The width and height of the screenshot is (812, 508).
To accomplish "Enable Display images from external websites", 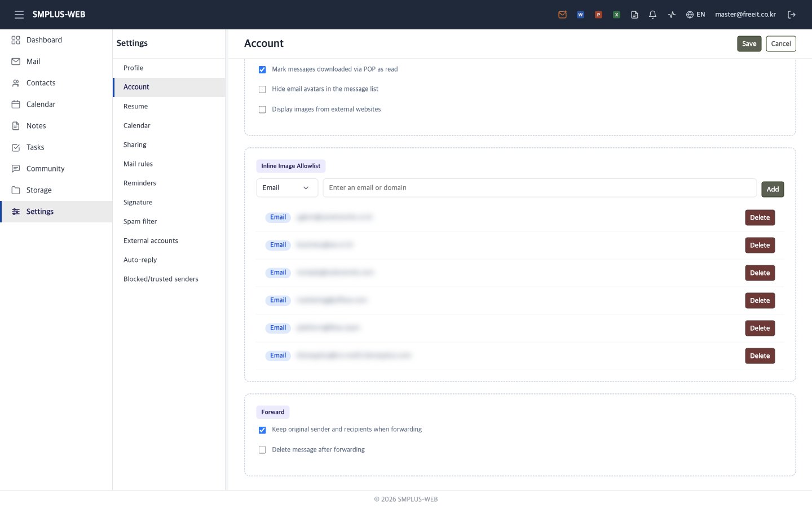I will pyautogui.click(x=262, y=110).
